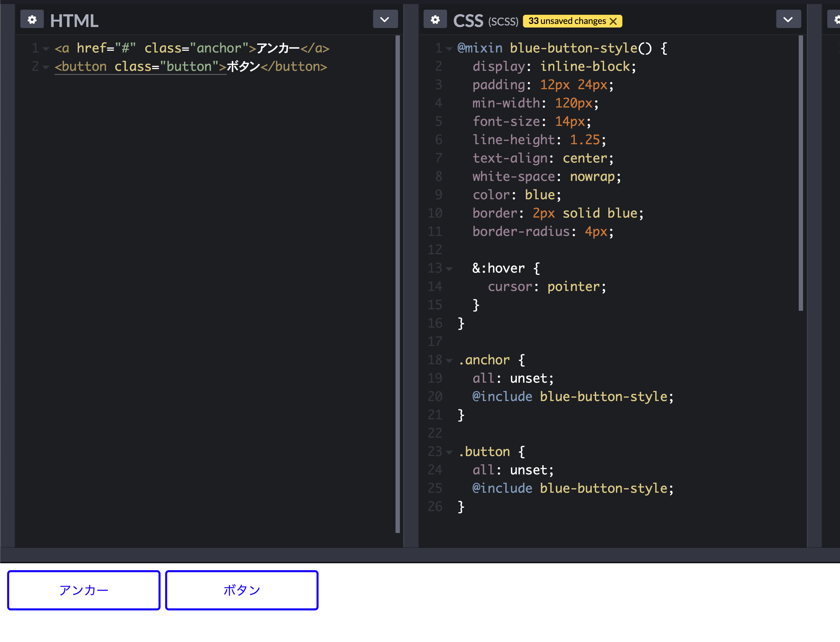Image resolution: width=840 pixels, height=642 pixels.
Task: Open CSS editor settings gear
Action: (x=435, y=19)
